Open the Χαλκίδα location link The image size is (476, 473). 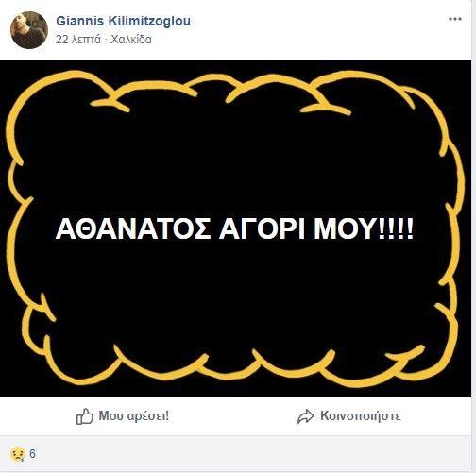pos(131,40)
